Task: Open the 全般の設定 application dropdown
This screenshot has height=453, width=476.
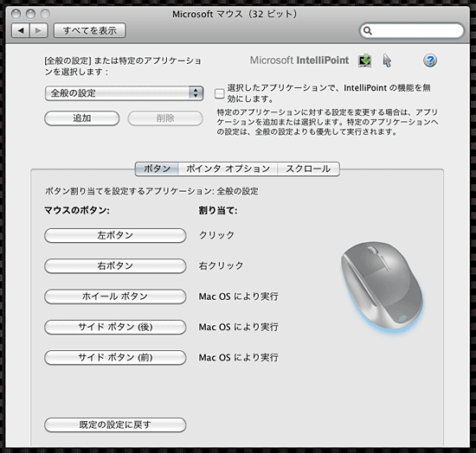Action: (x=124, y=93)
